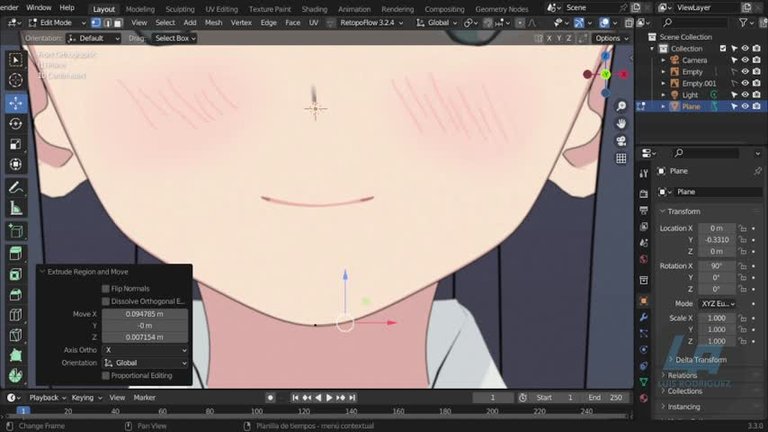This screenshot has height=432, width=768.
Task: Select the Loop Cut tool
Action: point(16,314)
